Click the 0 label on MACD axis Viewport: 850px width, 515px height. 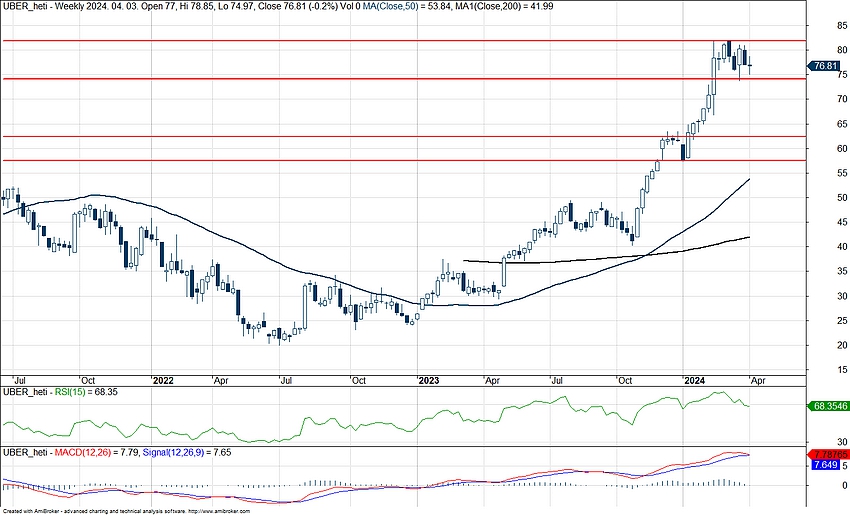[845, 486]
